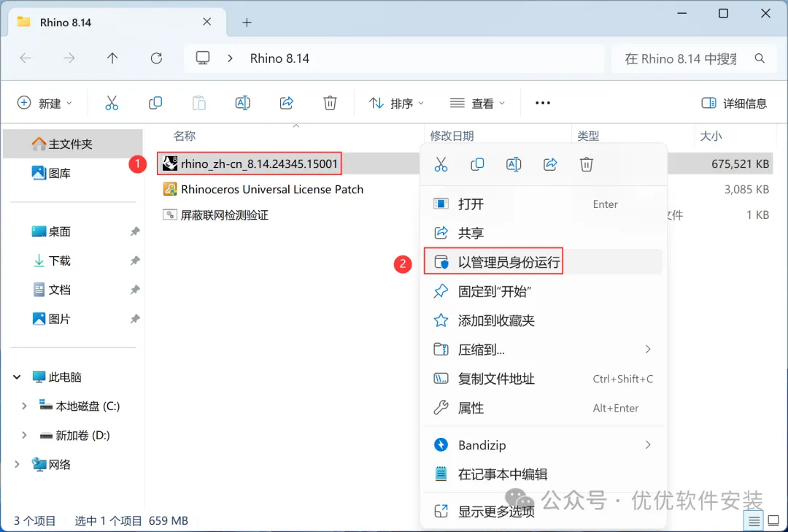This screenshot has width=788, height=532.
Task: Open 桌面 in the sidebar
Action: [51, 231]
